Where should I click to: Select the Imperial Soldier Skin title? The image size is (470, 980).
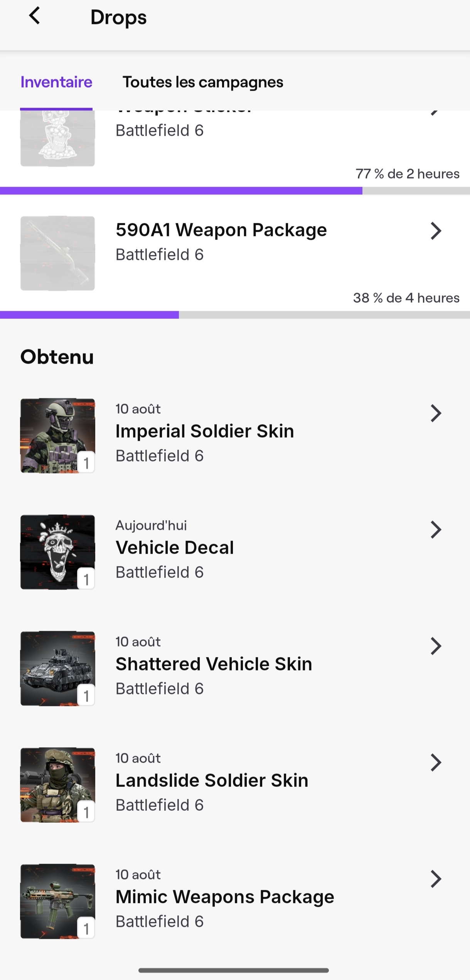[205, 431]
